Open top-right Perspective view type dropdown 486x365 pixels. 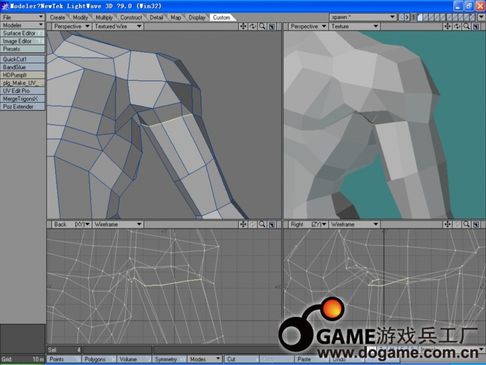coord(308,26)
